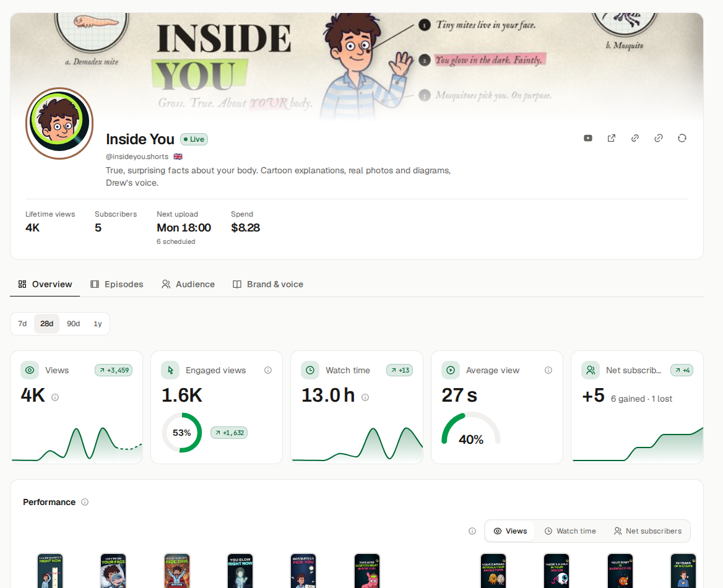
Task: Click the @insideyou.shorts handle
Action: 137,157
